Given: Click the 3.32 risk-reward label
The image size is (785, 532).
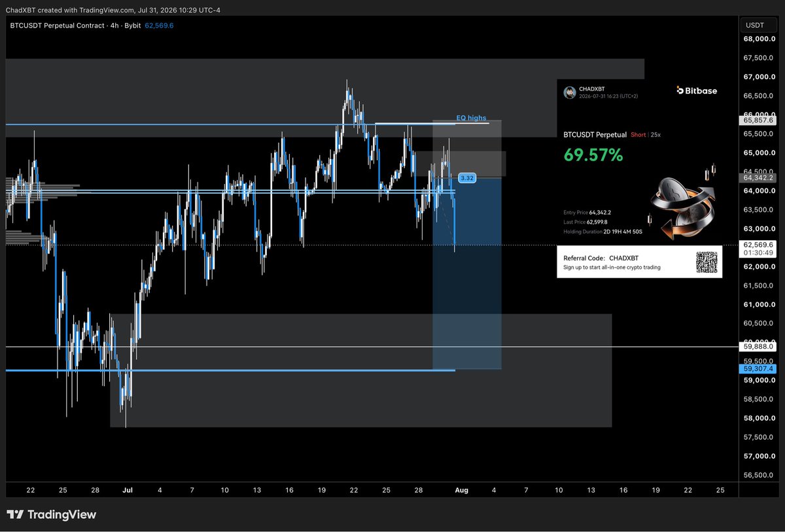Looking at the screenshot, I should click(x=467, y=177).
